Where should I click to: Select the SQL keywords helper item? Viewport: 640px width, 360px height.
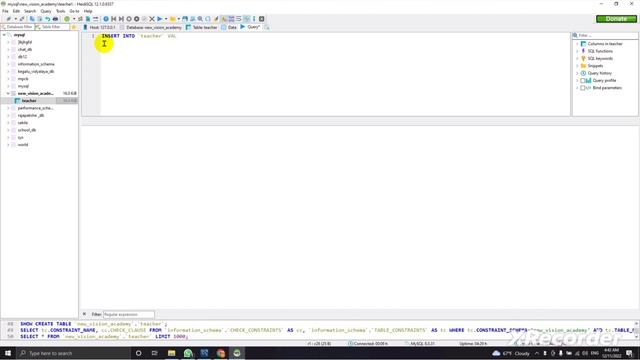tap(600, 58)
